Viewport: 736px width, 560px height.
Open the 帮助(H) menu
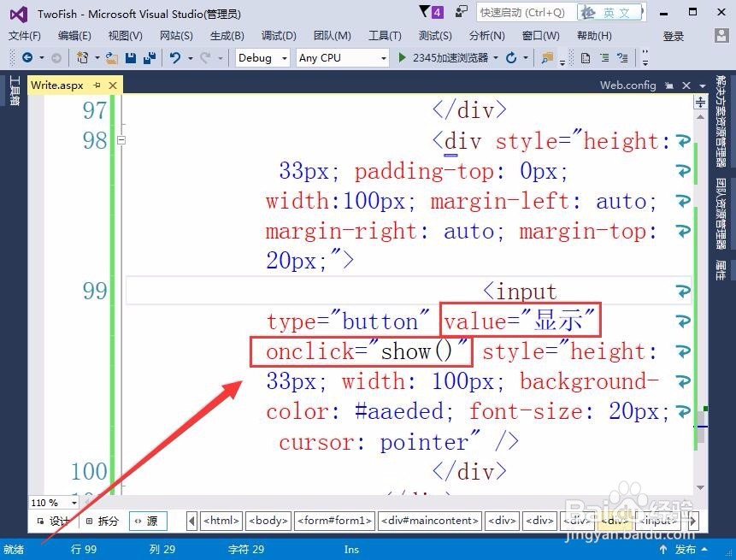pos(594,36)
